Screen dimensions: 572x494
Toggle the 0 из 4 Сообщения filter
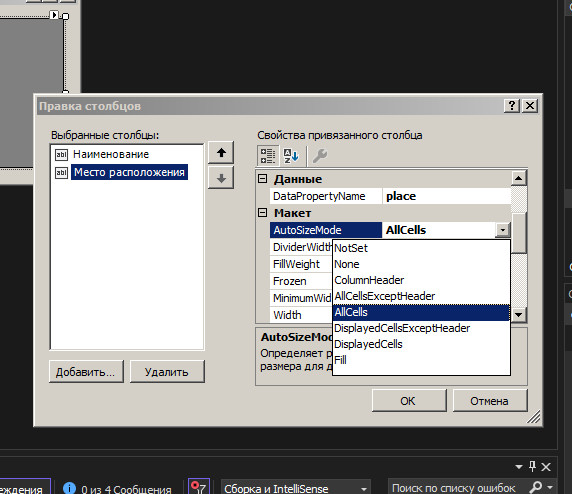[117, 488]
